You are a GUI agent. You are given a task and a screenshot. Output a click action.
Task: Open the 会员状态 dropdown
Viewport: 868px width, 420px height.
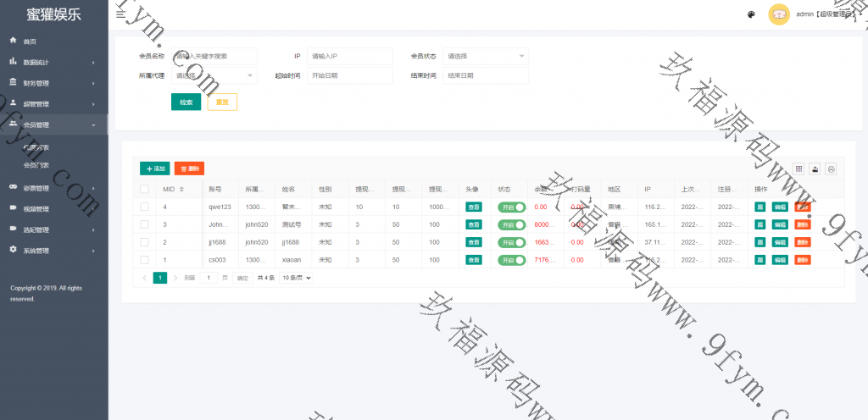[x=486, y=56]
